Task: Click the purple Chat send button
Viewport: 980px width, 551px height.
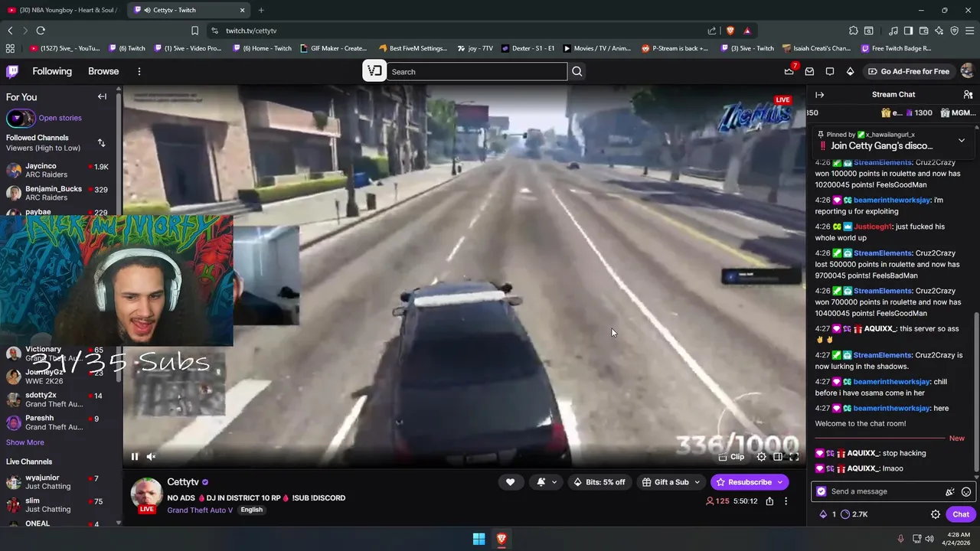Action: click(961, 514)
